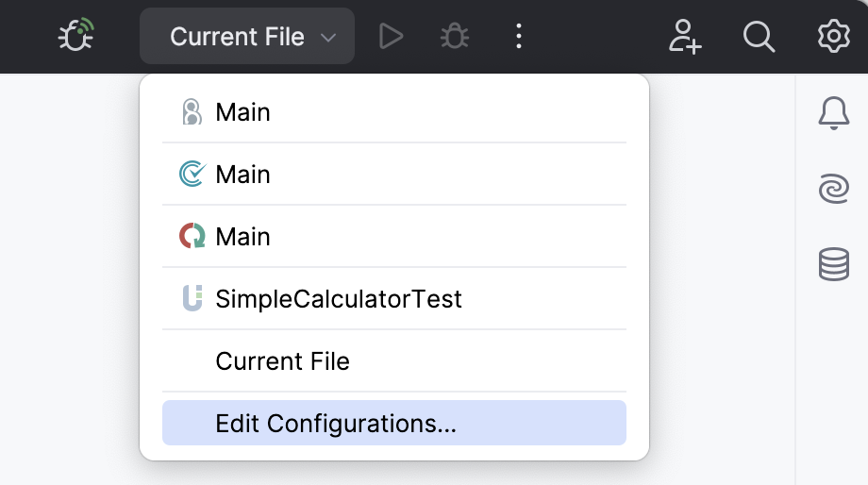Show the Notifications bell panel
The image size is (868, 485).
pos(833,113)
